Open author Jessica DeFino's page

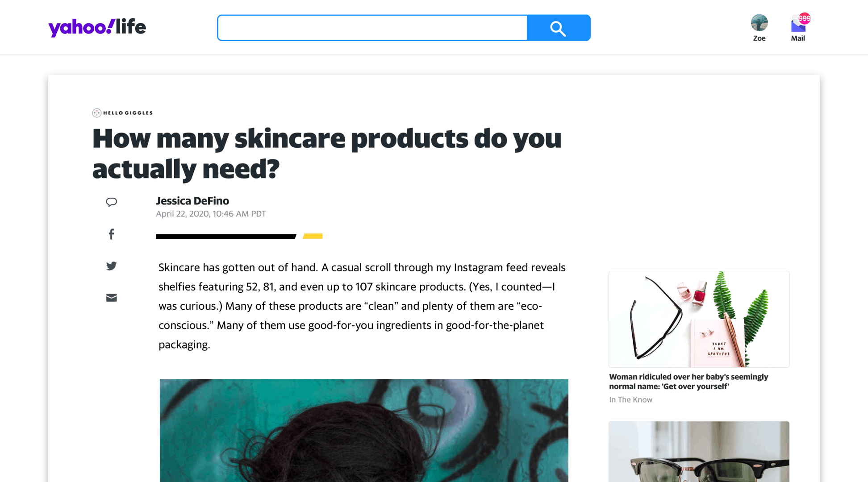coord(192,201)
